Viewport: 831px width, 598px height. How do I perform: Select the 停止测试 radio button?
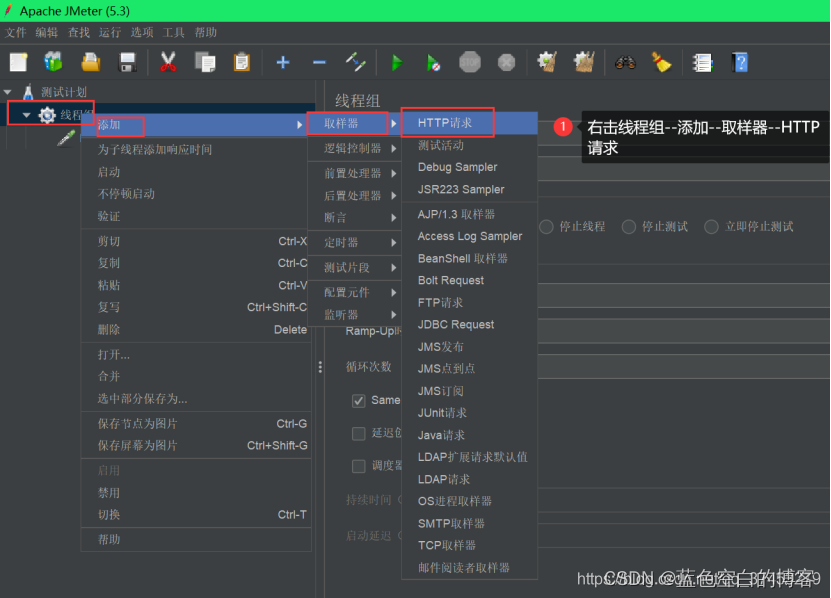629,227
